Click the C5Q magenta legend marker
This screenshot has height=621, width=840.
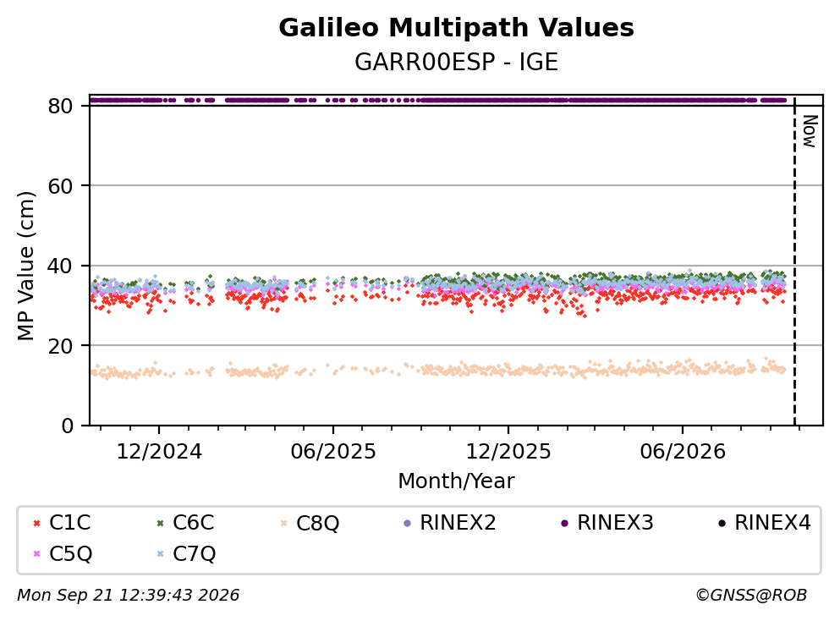tap(36, 554)
